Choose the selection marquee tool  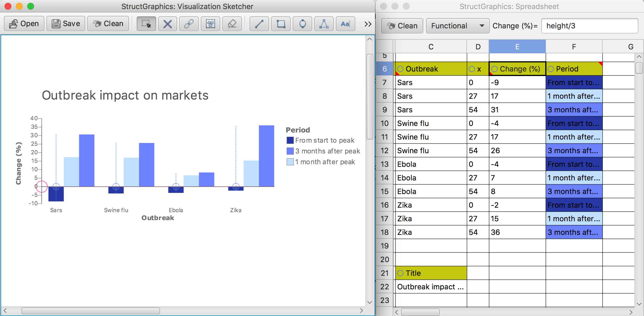(146, 24)
